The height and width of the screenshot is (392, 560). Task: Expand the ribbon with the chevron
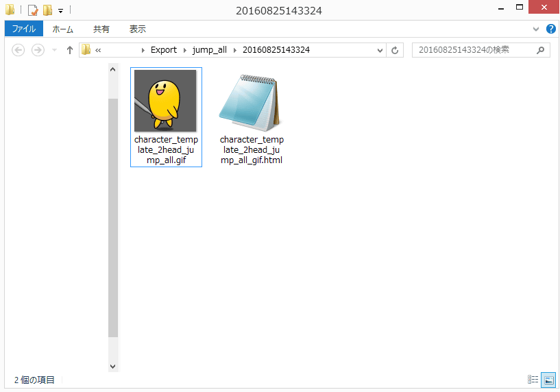pyautogui.click(x=536, y=29)
